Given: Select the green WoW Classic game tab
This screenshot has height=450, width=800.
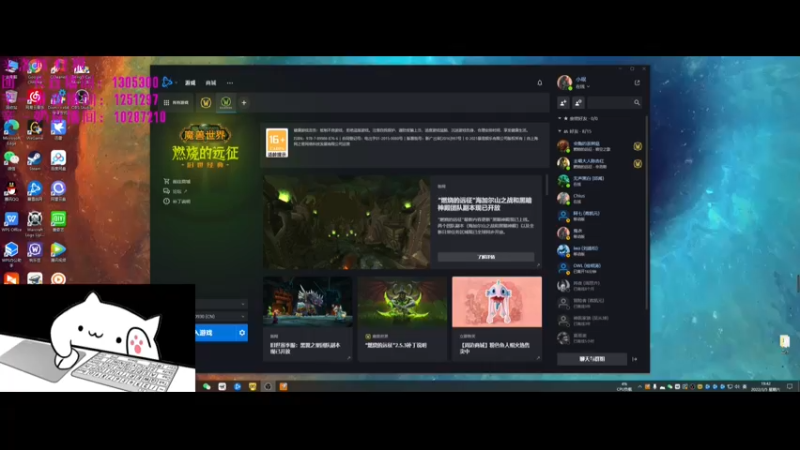Looking at the screenshot, I should [226, 103].
